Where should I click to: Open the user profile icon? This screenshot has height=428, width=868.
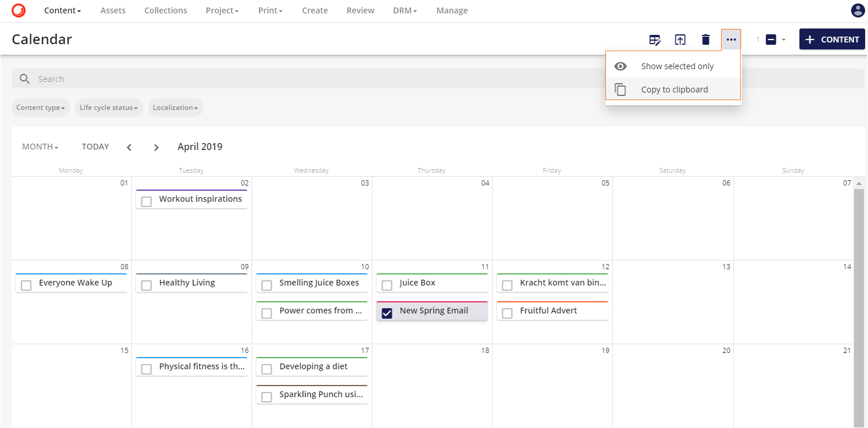coord(858,10)
